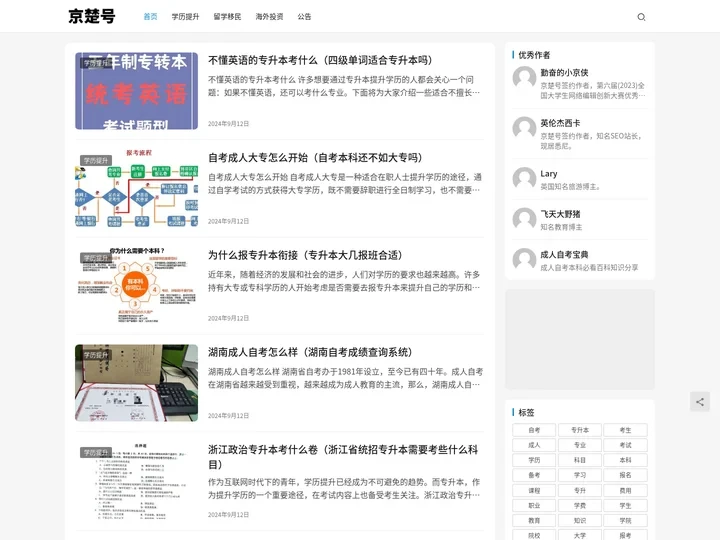Open author name 勤奋的小京侠
This screenshot has width=720, height=540.
click(x=564, y=73)
